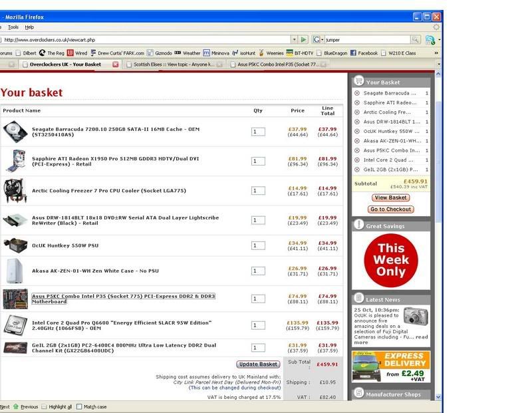This screenshot has height=413, width=532.
Task: Click the search magnifier icon in search box
Action: [415, 40]
